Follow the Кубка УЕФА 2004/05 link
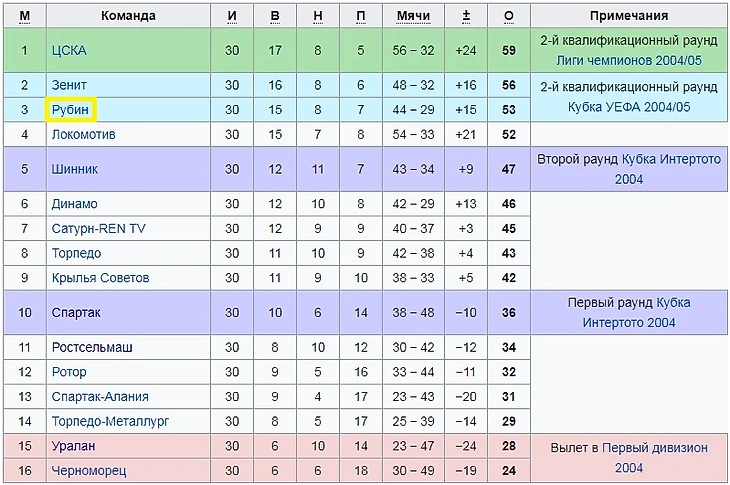 tap(629, 107)
